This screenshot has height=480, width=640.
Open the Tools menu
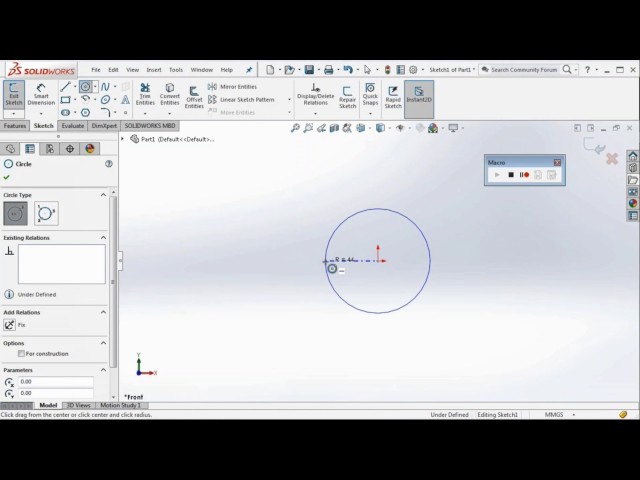(176, 70)
